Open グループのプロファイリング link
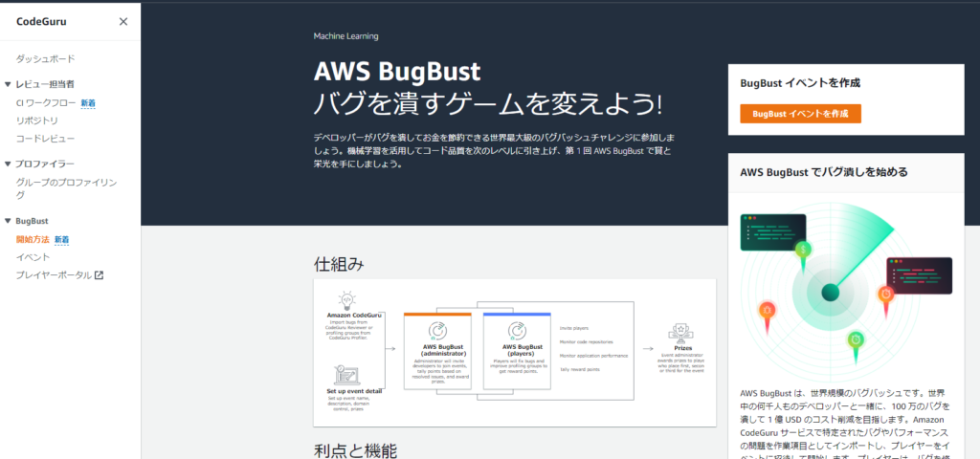The width and height of the screenshot is (980, 459). tap(66, 182)
